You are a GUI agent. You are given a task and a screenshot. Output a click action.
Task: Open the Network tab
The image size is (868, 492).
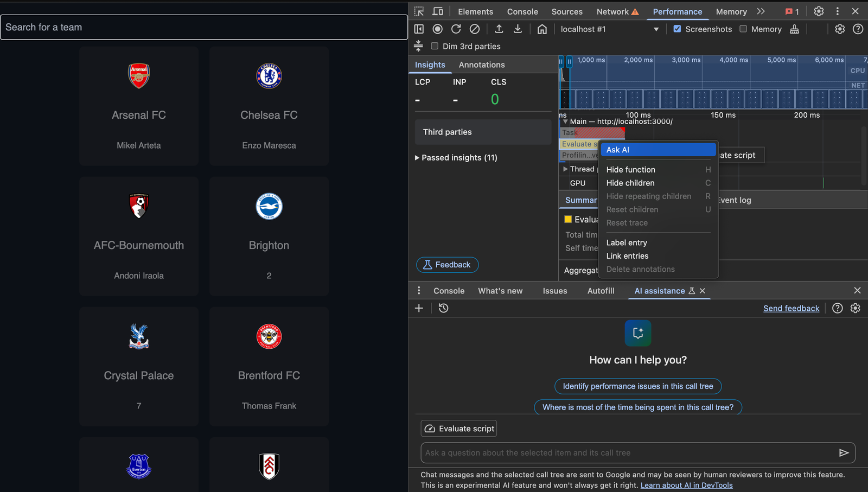[x=617, y=11]
